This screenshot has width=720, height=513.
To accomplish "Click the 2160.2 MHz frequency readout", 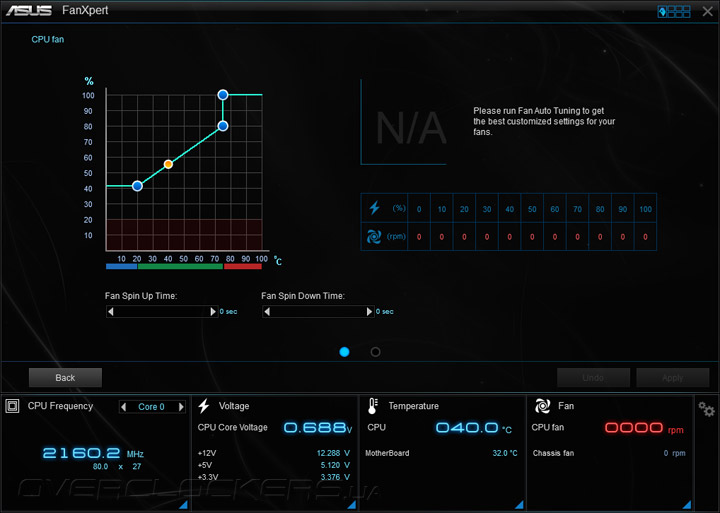I will [93, 453].
